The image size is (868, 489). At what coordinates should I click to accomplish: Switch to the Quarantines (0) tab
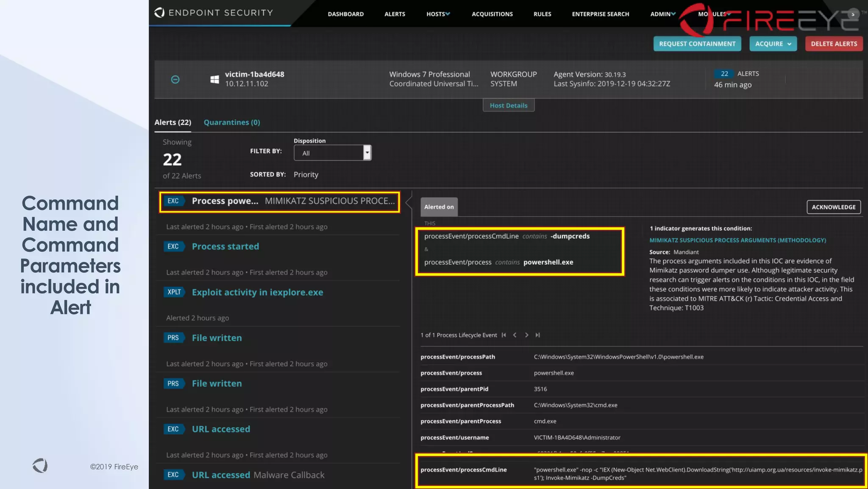point(232,122)
